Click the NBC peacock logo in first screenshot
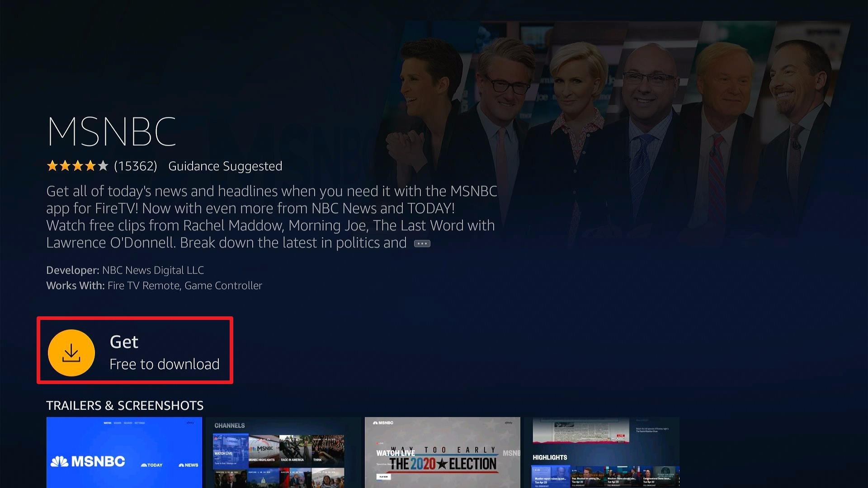This screenshot has width=868, height=488. point(60,462)
